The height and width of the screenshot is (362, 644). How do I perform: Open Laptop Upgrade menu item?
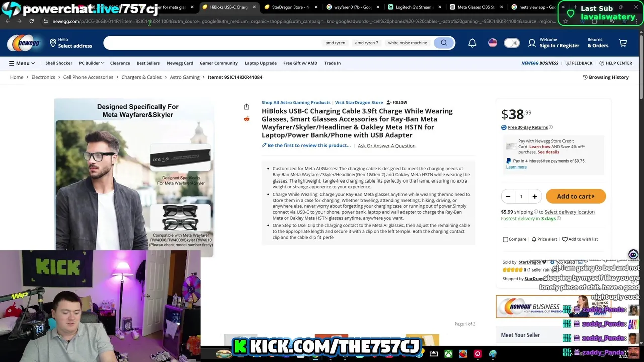(x=261, y=63)
